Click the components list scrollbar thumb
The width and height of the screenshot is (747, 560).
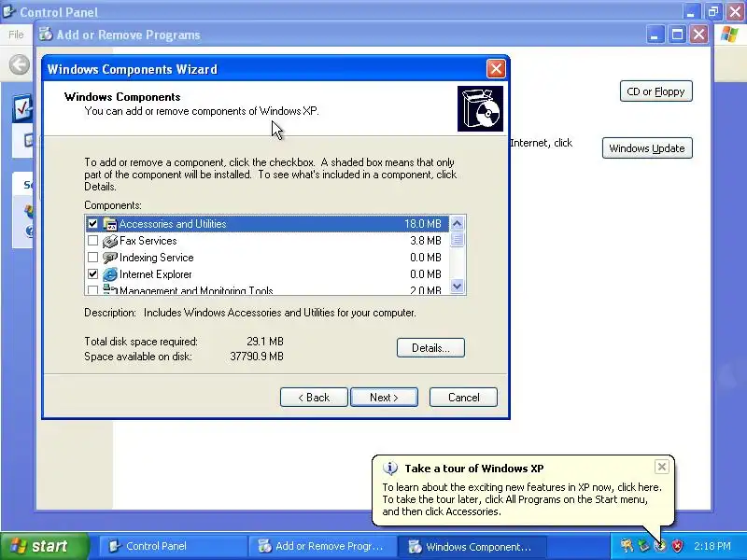(458, 239)
